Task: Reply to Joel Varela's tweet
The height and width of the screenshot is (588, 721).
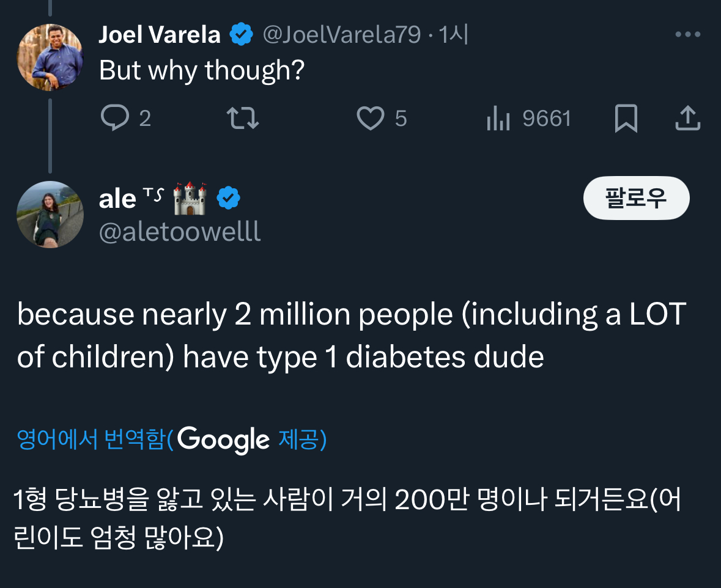Action: pos(116,118)
